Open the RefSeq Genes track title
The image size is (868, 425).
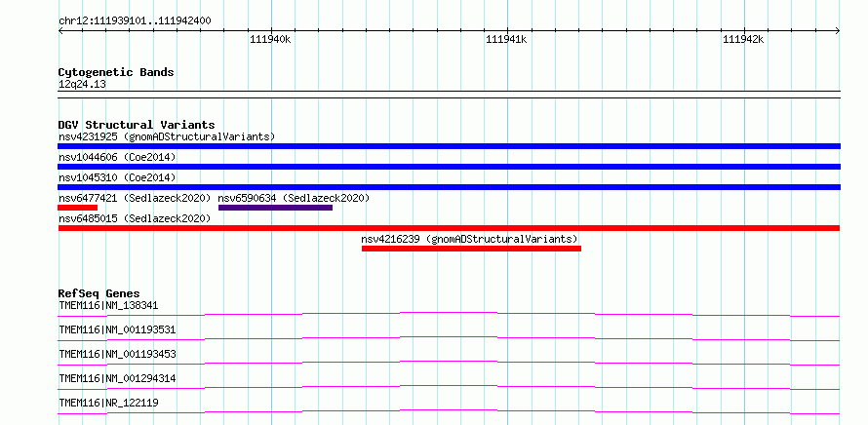coord(99,293)
